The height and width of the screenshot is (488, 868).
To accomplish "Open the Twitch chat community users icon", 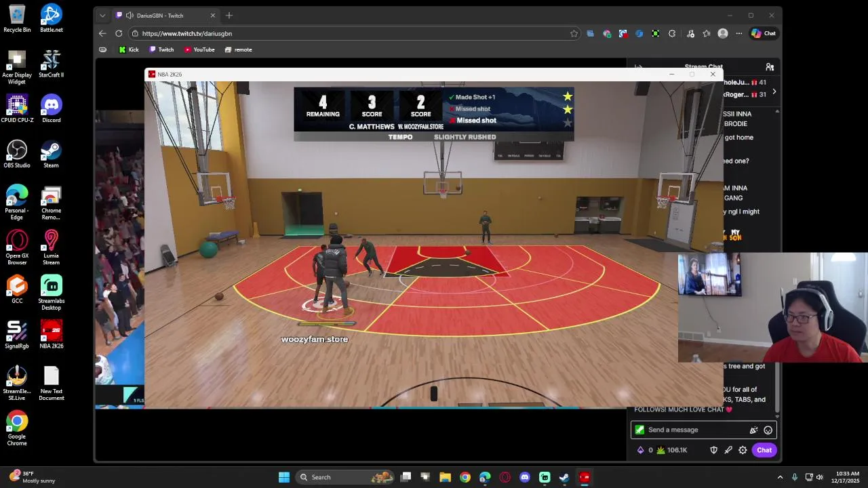I will click(x=770, y=67).
